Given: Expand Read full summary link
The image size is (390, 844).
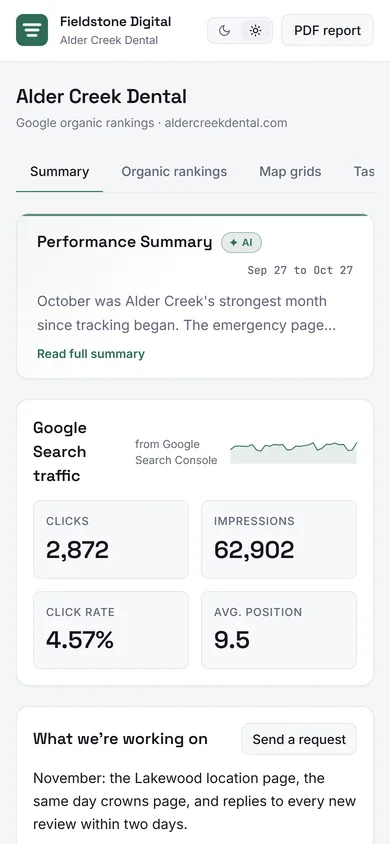Looking at the screenshot, I should 91,354.
